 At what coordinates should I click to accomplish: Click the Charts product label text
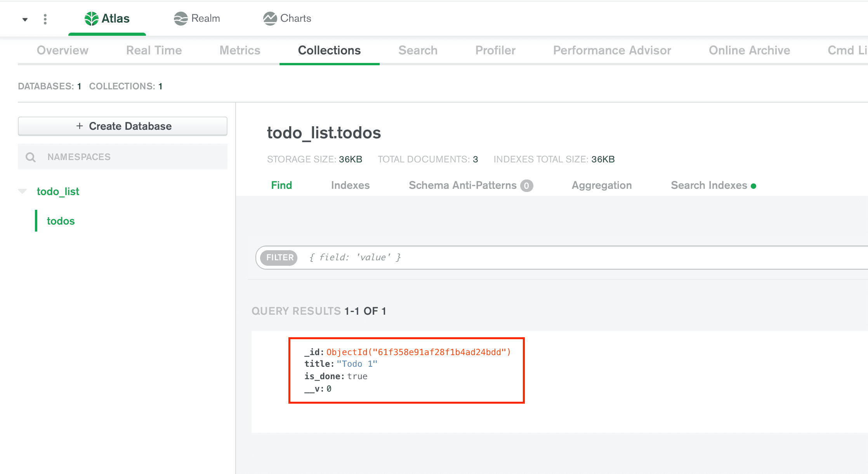[x=296, y=18]
